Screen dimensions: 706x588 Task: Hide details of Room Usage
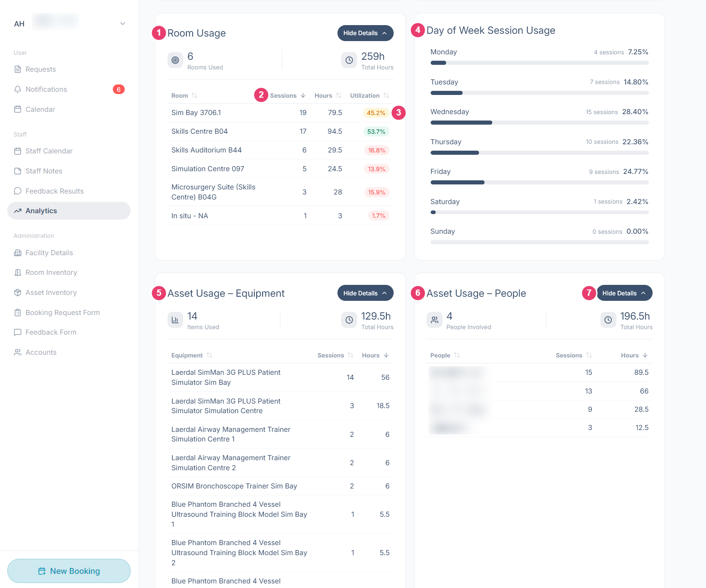coord(365,33)
